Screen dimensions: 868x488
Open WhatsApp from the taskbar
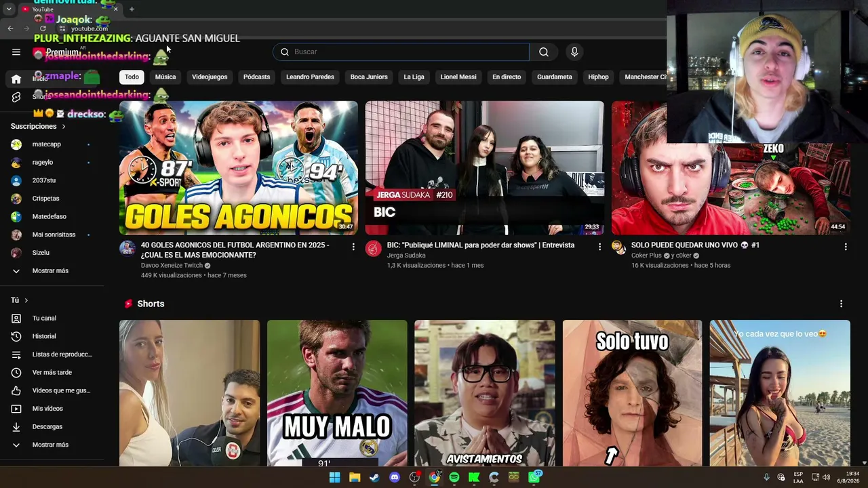[x=534, y=477]
